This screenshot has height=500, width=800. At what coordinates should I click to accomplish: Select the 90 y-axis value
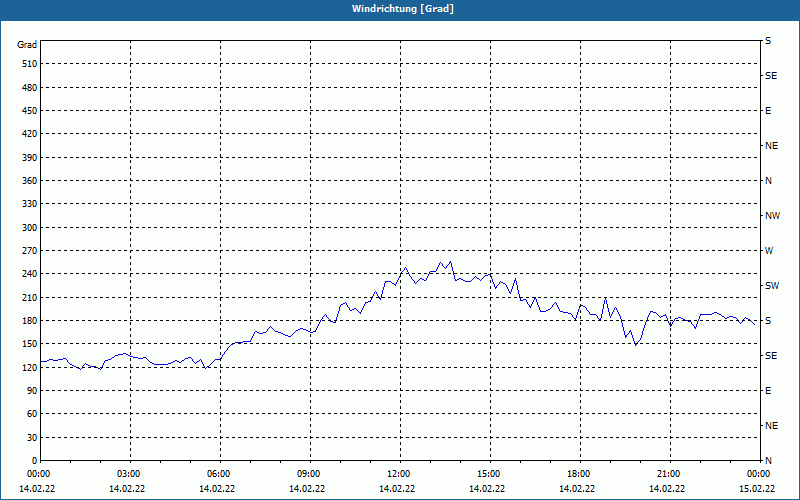(x=32, y=391)
